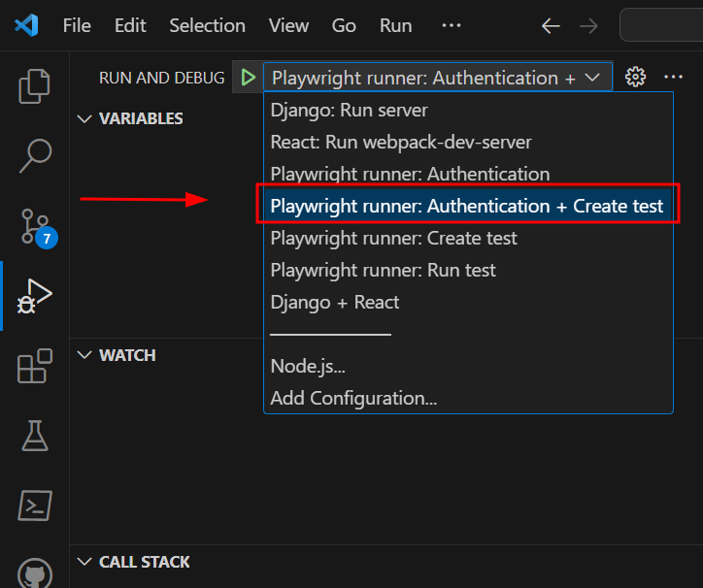703x588 pixels.
Task: Select React: Run webpack-dev-server configuration
Action: click(468, 142)
